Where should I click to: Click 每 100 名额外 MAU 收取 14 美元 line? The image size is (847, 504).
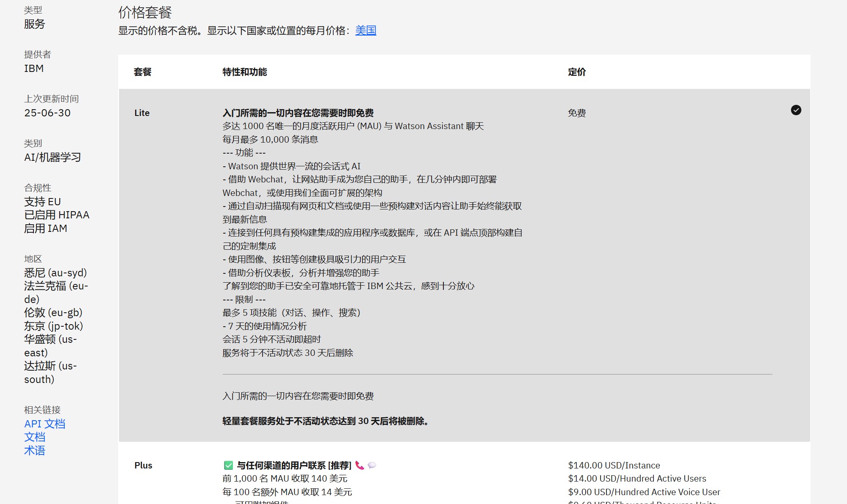287,492
